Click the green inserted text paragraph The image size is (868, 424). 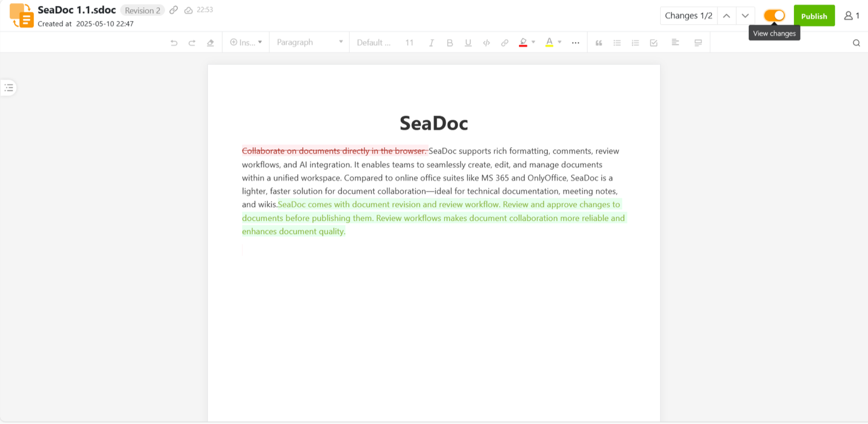[x=434, y=218]
